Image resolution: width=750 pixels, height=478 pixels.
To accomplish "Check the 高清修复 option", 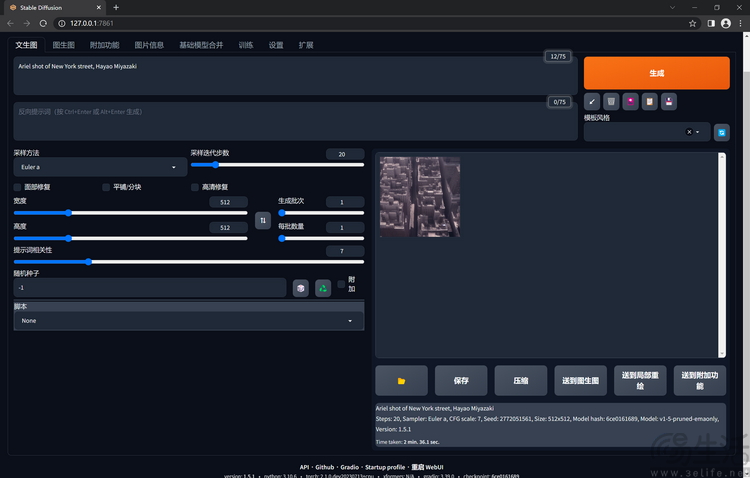I will [x=195, y=187].
